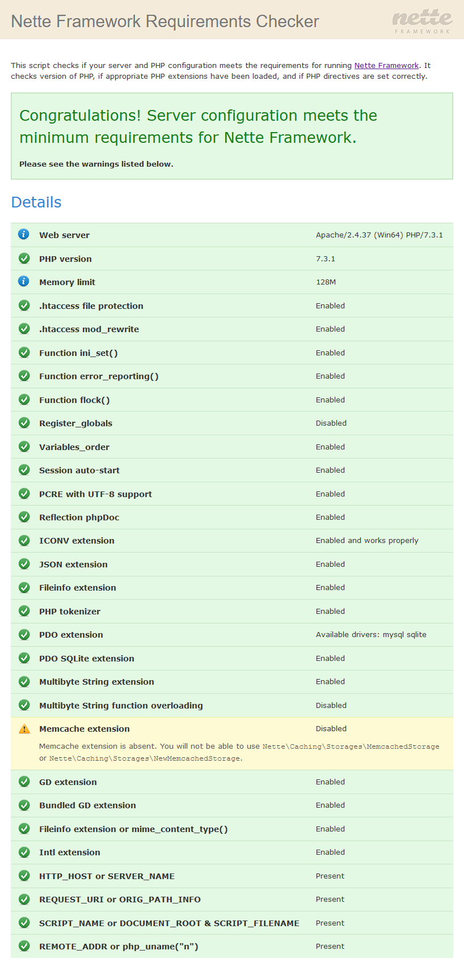Click the "Available drivers: mysql sqlite" text

pos(371,635)
